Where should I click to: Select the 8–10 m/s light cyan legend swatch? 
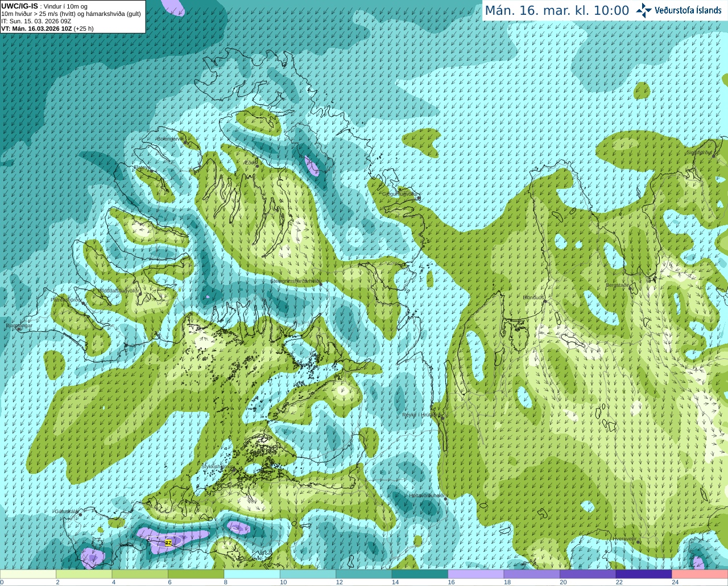point(252,574)
